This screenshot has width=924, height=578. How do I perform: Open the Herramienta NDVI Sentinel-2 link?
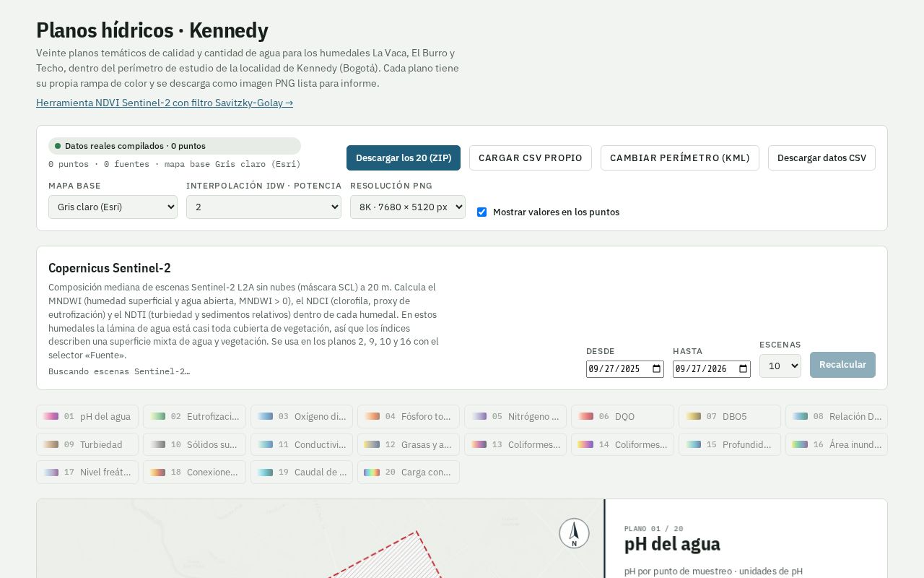[x=165, y=103]
